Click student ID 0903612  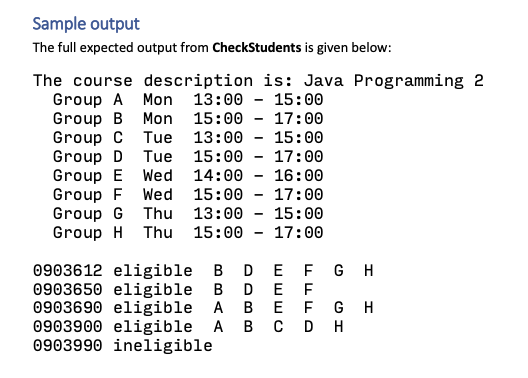(x=67, y=271)
